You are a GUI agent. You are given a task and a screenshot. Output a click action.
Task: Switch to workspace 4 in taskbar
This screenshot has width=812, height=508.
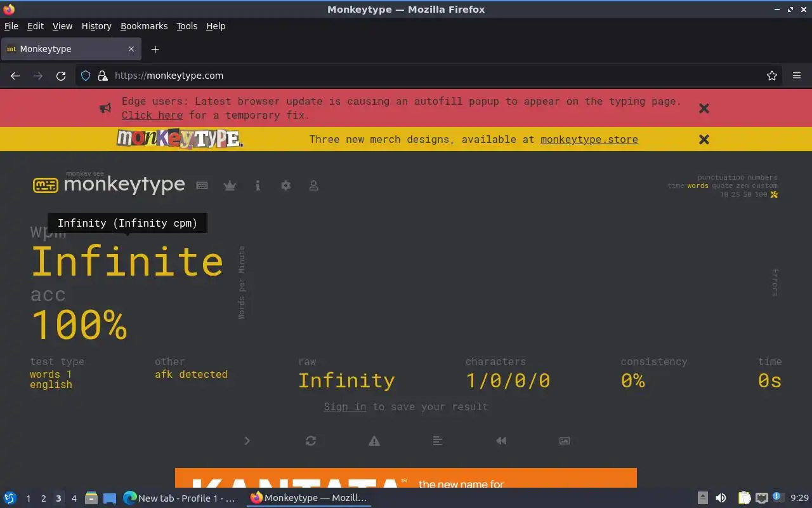tap(74, 498)
